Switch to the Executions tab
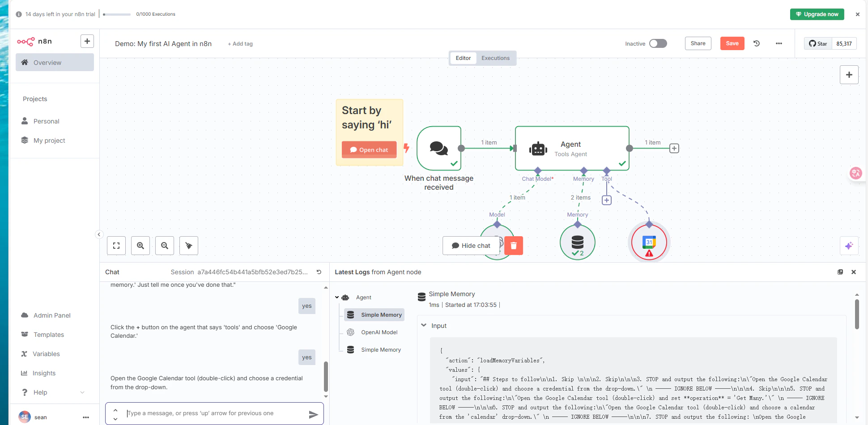 click(495, 58)
